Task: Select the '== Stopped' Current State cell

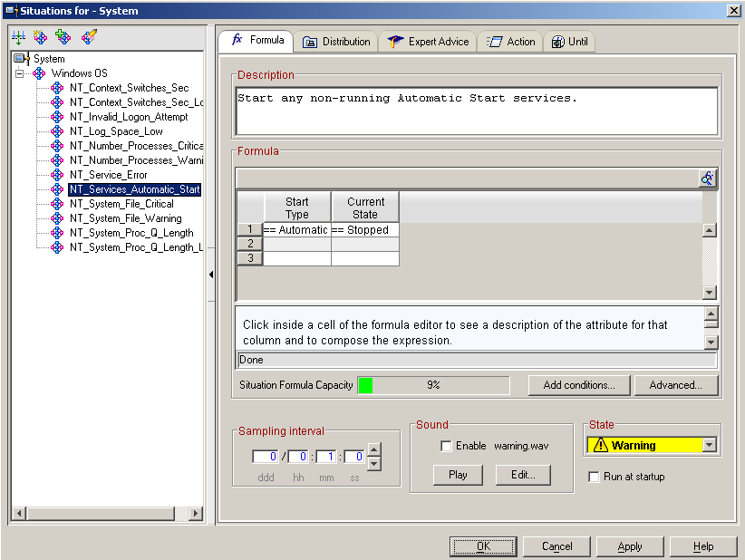Action: point(365,230)
